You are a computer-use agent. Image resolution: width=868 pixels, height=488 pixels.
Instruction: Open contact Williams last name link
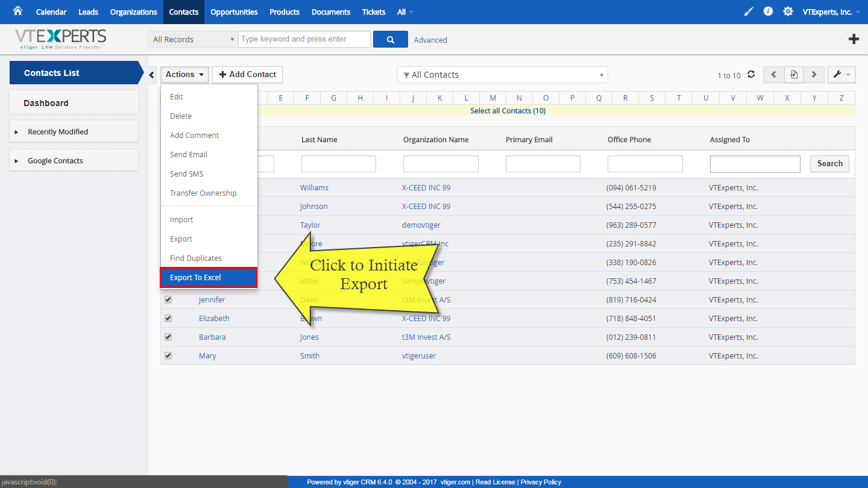[x=314, y=187]
